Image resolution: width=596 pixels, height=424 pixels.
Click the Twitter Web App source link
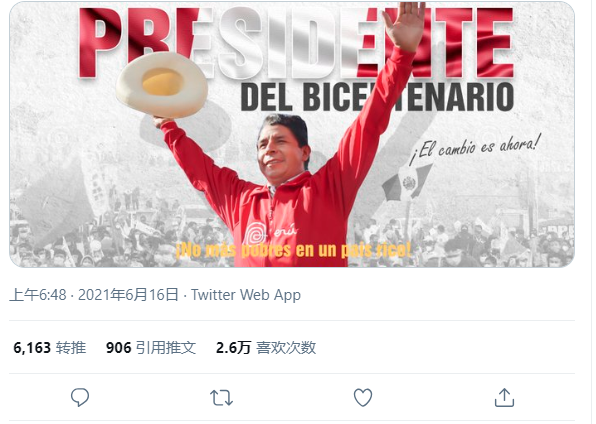click(246, 295)
